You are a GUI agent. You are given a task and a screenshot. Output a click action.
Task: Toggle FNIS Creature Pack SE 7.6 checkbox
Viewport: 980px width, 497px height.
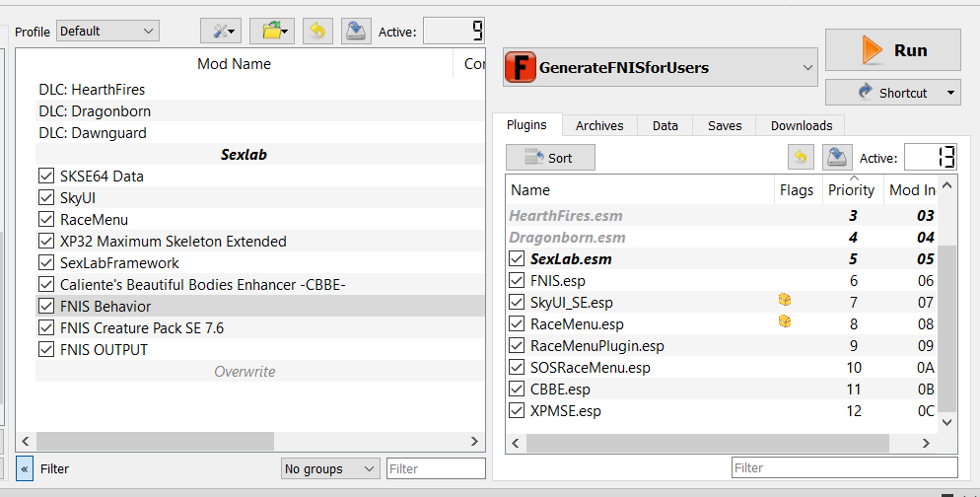point(46,327)
